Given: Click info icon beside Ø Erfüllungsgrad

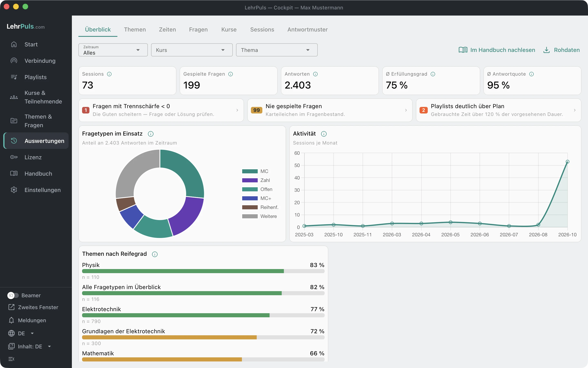Looking at the screenshot, I should click(433, 74).
